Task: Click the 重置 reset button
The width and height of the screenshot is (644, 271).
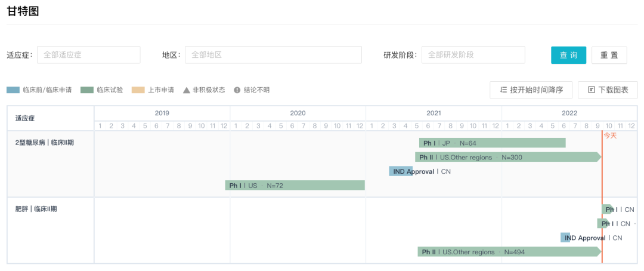Action: click(609, 55)
